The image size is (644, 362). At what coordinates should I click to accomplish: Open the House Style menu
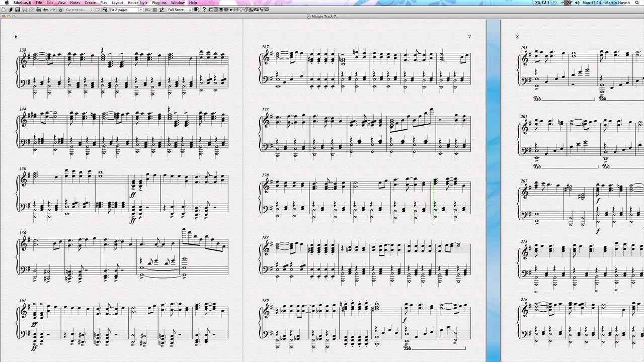coord(137,3)
